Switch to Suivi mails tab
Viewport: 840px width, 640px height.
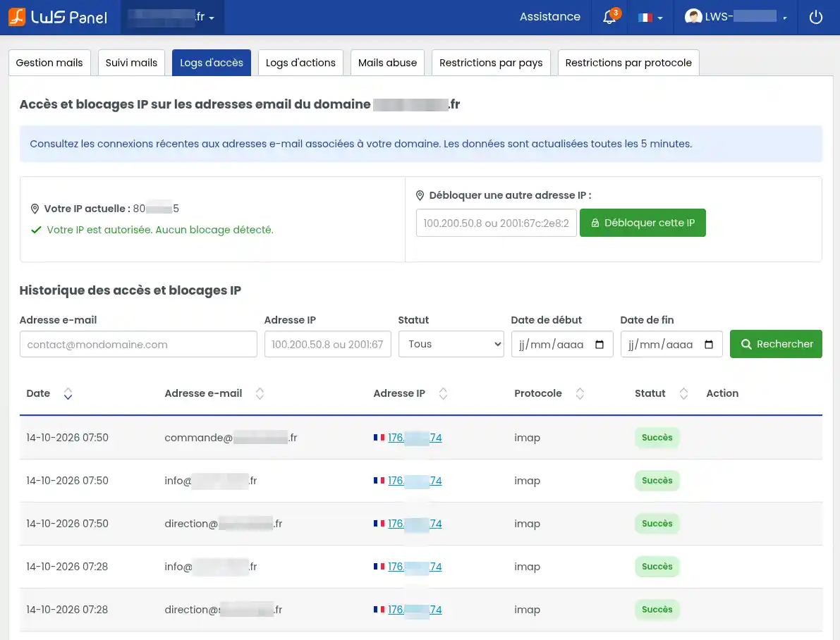(131, 63)
